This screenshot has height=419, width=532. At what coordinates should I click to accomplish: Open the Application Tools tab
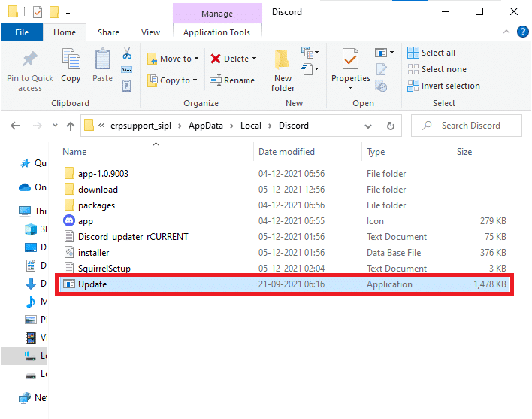click(217, 32)
